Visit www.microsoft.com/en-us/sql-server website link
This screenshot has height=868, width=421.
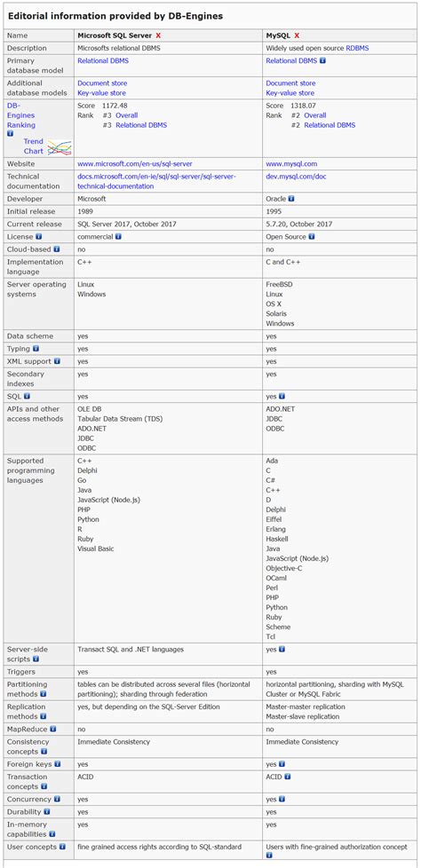[135, 164]
